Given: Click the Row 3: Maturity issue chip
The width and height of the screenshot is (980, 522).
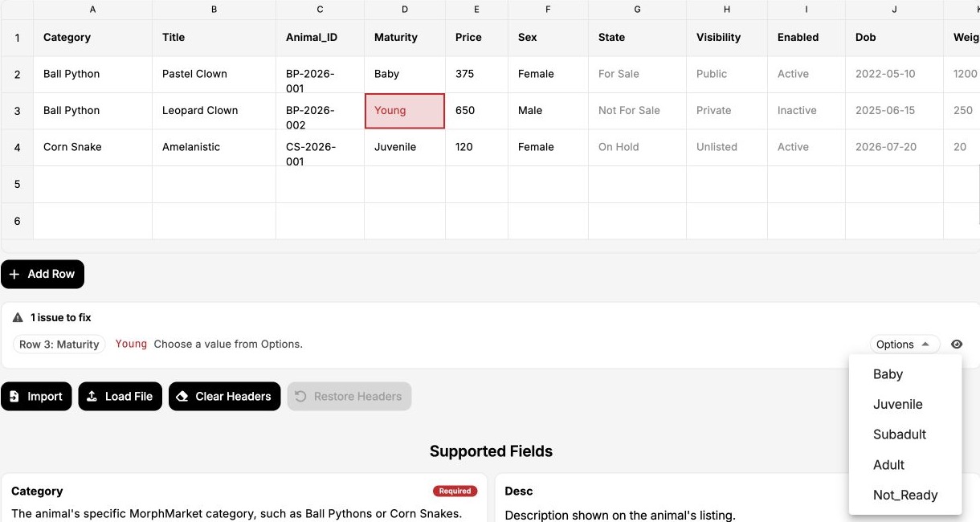Looking at the screenshot, I should [59, 345].
